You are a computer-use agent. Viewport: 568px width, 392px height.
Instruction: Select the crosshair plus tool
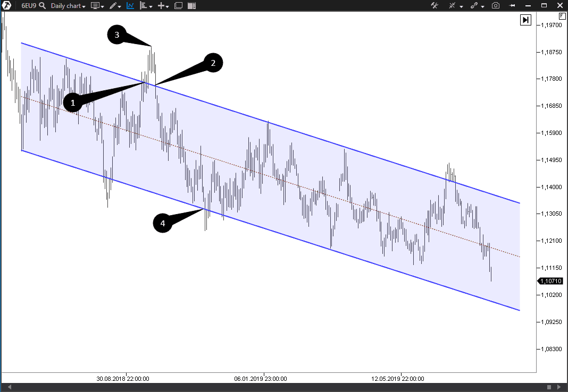(x=161, y=6)
